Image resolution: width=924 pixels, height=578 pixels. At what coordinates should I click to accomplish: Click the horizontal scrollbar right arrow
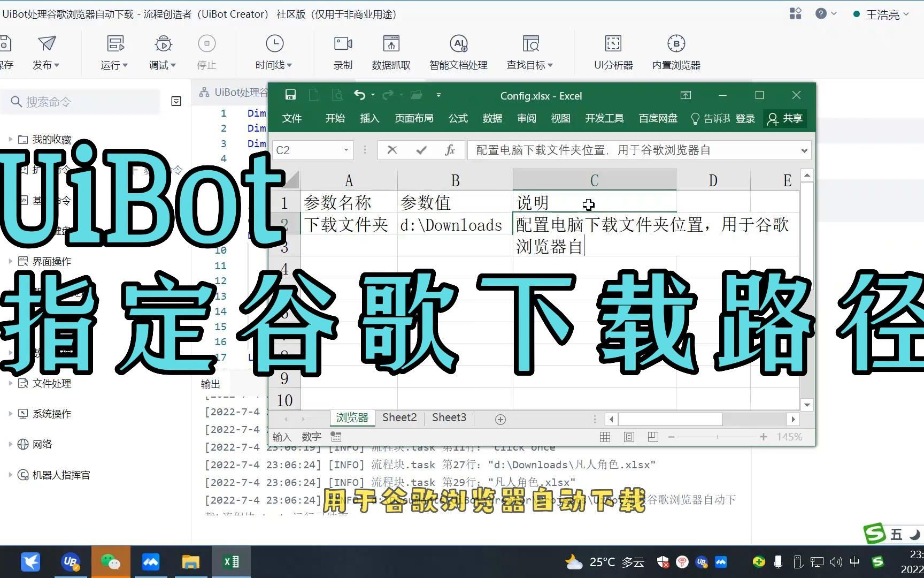tap(794, 419)
